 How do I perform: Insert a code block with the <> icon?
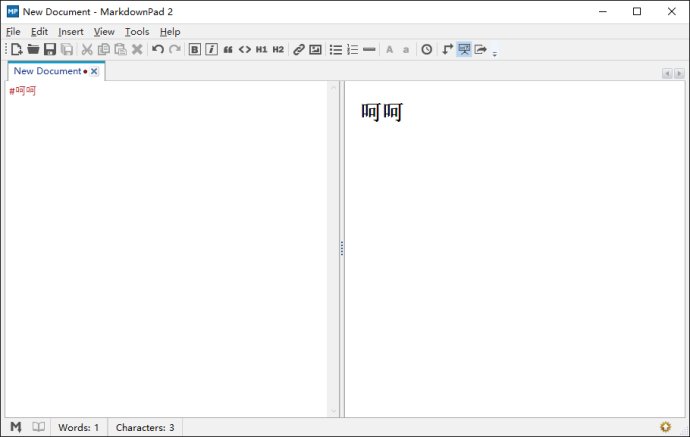tap(244, 49)
